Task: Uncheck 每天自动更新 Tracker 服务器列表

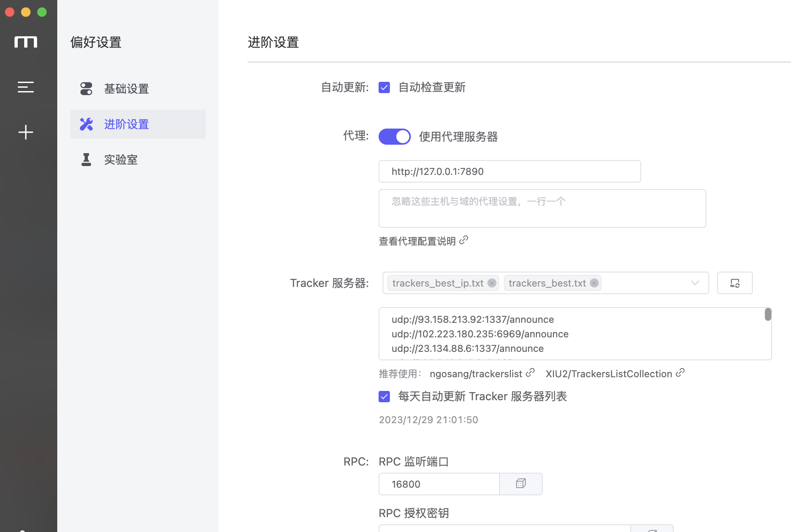Action: click(x=384, y=397)
